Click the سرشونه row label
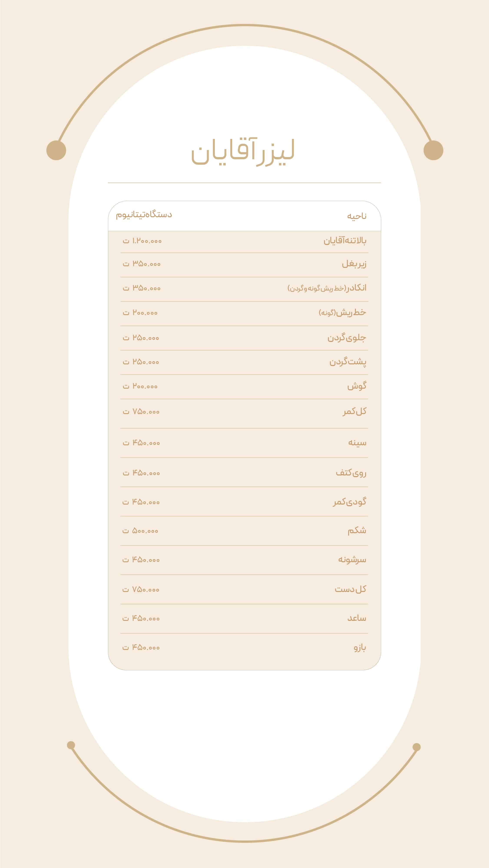The height and width of the screenshot is (868, 489). click(x=352, y=560)
